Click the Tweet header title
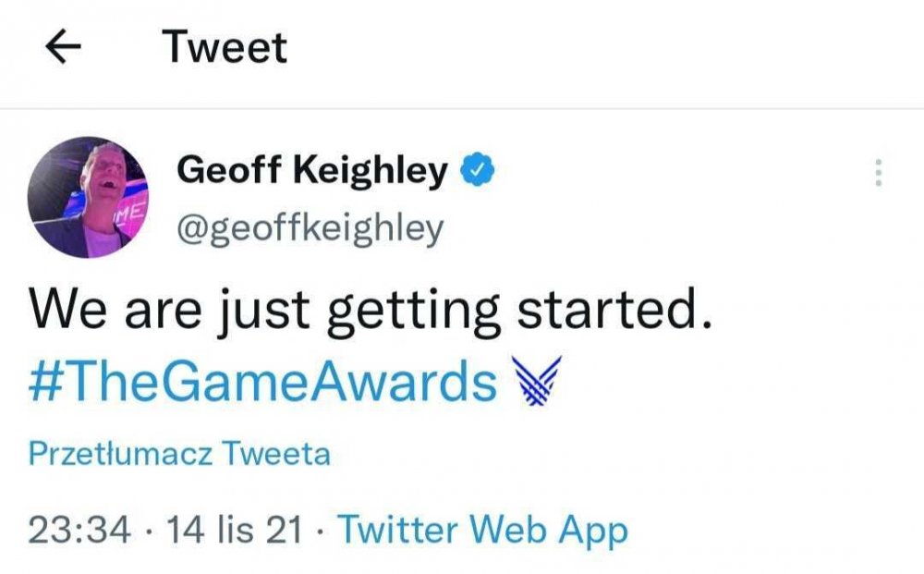Image resolution: width=924 pixels, height=574 pixels. tap(225, 47)
